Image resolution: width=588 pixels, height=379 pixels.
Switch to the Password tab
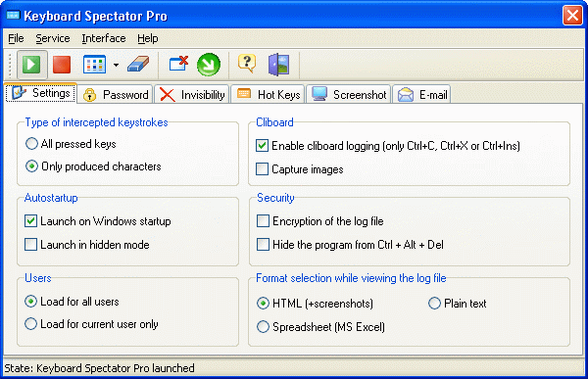[x=116, y=94]
